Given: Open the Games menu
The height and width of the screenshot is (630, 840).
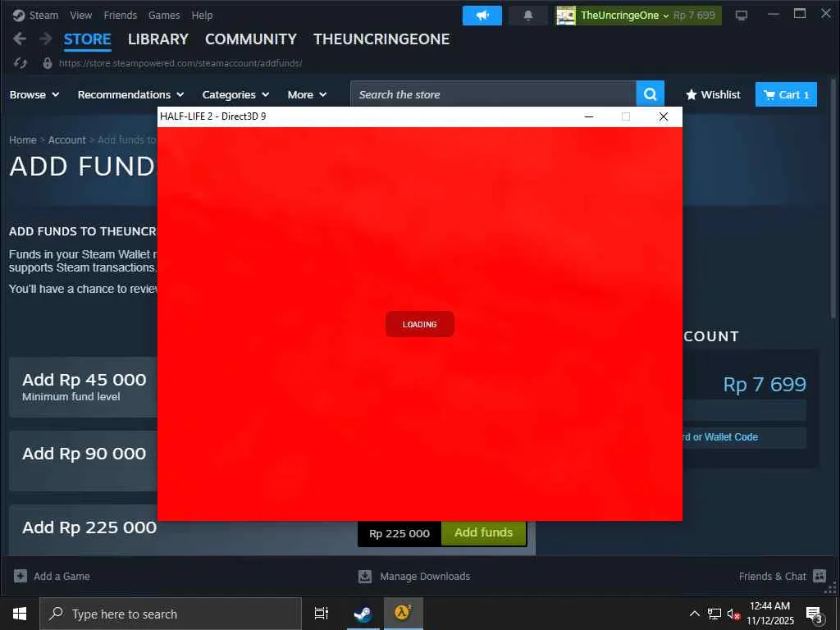Looking at the screenshot, I should [x=164, y=15].
